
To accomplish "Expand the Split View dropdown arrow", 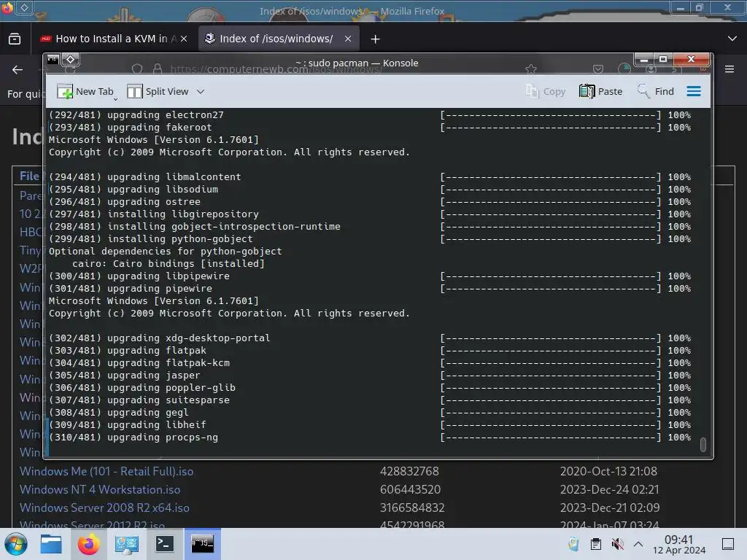I will tap(201, 91).
